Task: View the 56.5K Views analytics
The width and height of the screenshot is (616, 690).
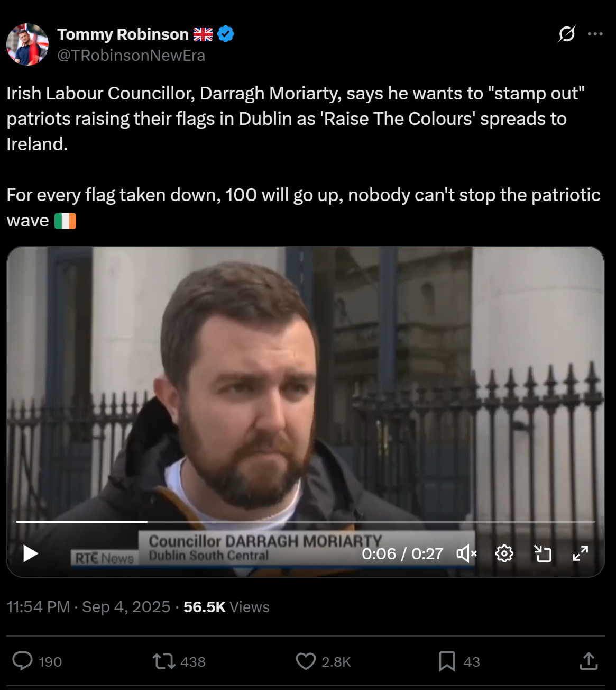Action: click(x=226, y=607)
